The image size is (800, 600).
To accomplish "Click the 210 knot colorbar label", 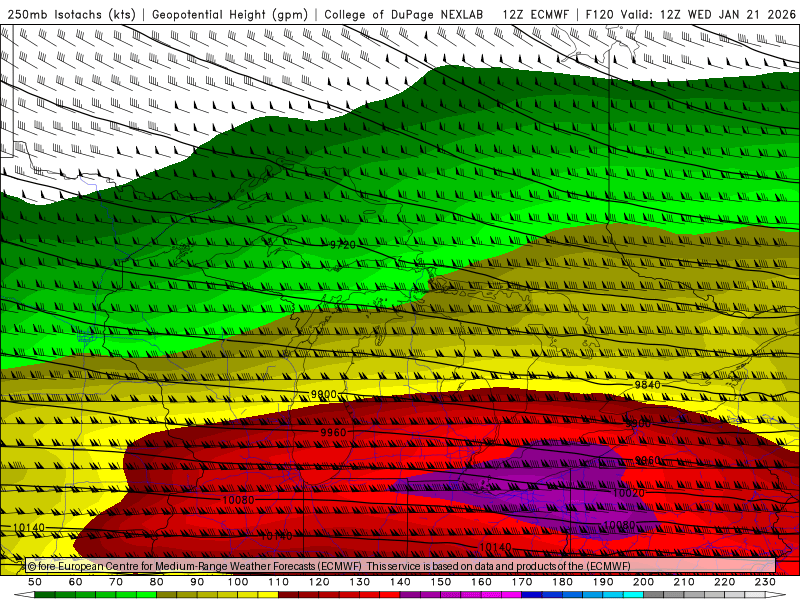I will click(684, 582).
